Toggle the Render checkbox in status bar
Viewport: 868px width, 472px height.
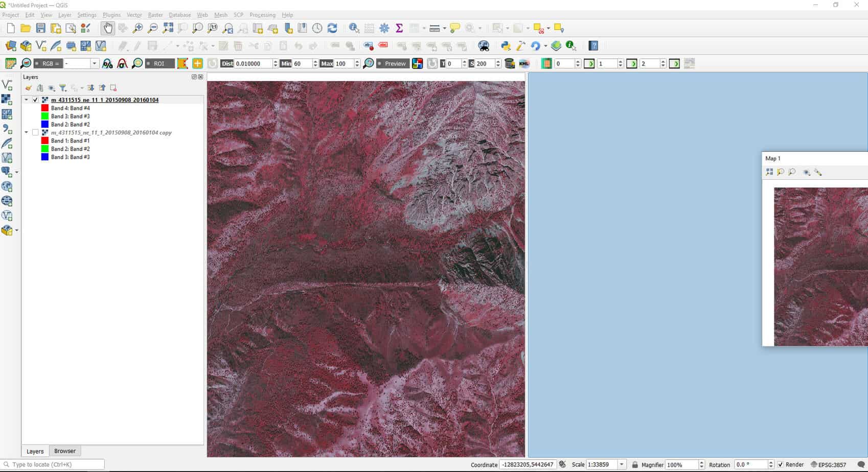click(x=781, y=464)
